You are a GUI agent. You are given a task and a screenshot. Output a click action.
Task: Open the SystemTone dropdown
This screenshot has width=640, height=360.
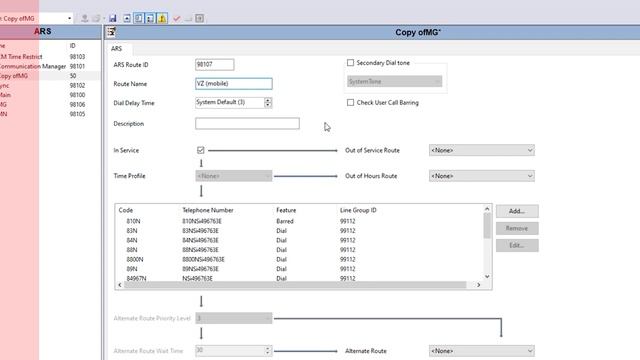coord(394,81)
